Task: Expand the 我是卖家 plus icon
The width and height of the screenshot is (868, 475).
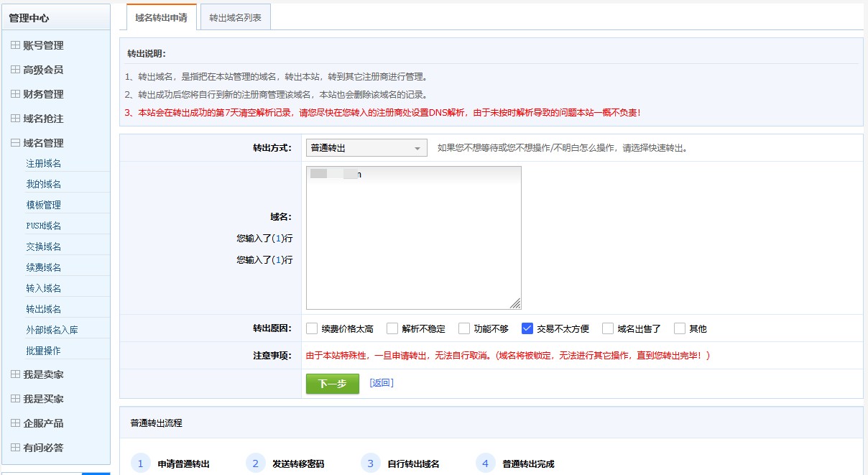Action: [15, 374]
